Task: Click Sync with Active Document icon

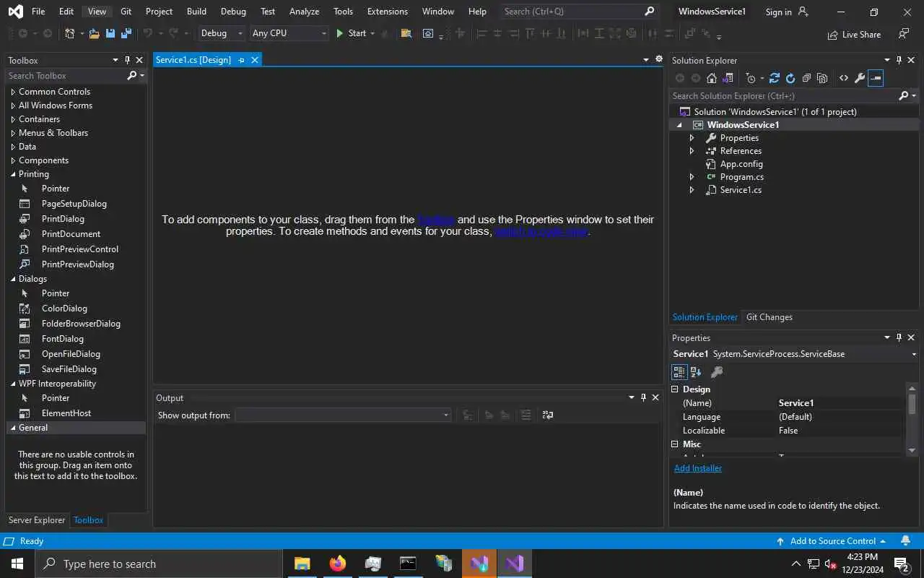Action: [775, 78]
